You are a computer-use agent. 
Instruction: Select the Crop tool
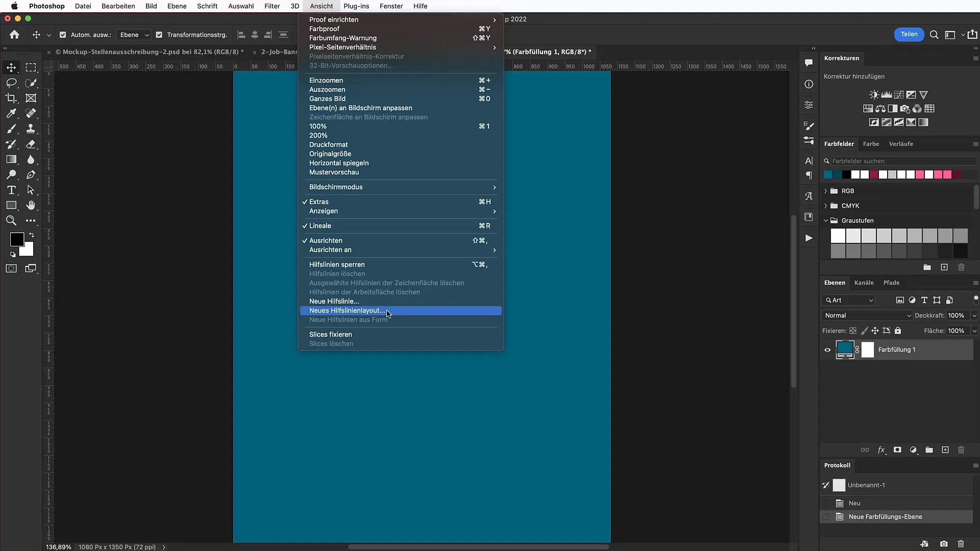point(11,98)
